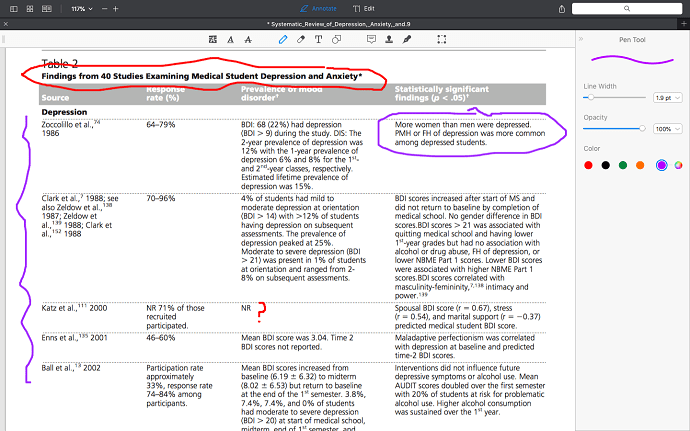Choose the black pen color
The width and height of the screenshot is (690, 431).
[x=606, y=165]
